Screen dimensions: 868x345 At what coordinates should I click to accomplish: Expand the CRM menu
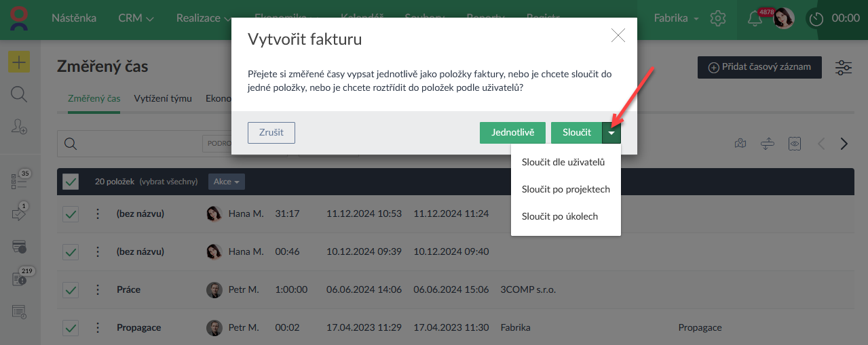[136, 18]
